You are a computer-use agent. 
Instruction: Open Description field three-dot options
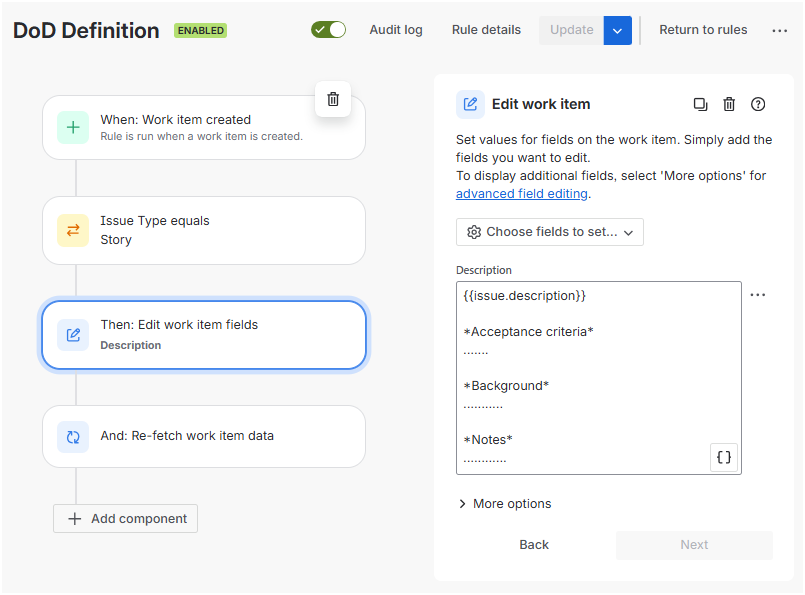click(758, 295)
